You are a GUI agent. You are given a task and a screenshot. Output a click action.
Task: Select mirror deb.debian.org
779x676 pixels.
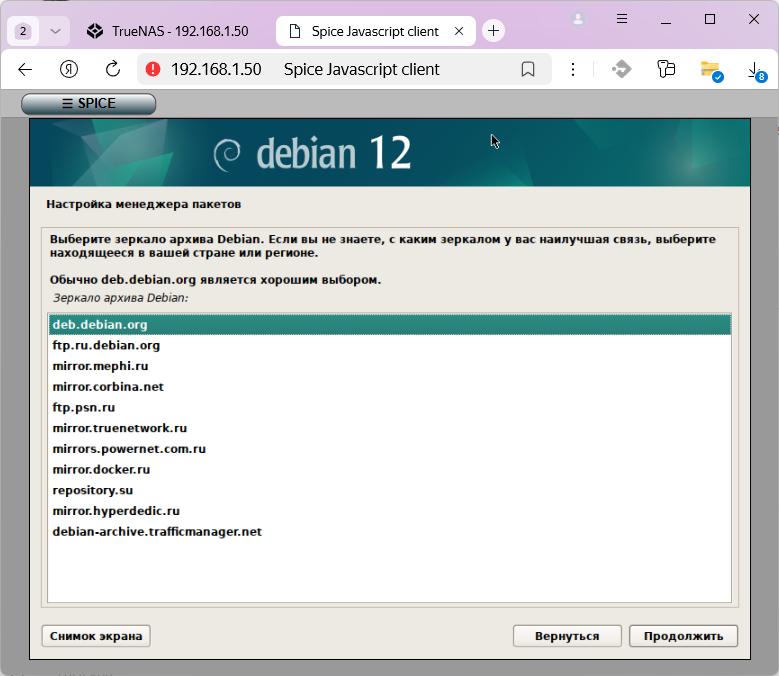coord(390,324)
